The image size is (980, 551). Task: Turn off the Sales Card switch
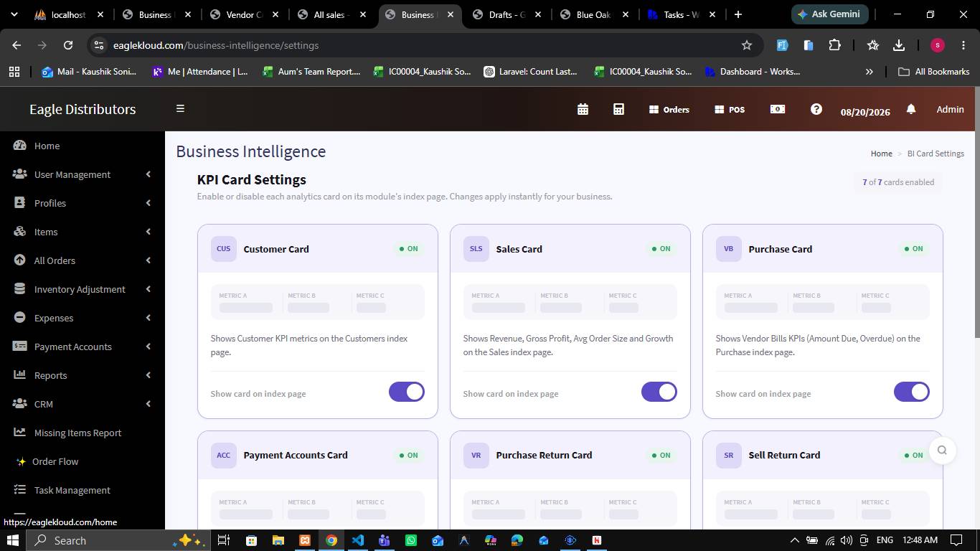659,392
